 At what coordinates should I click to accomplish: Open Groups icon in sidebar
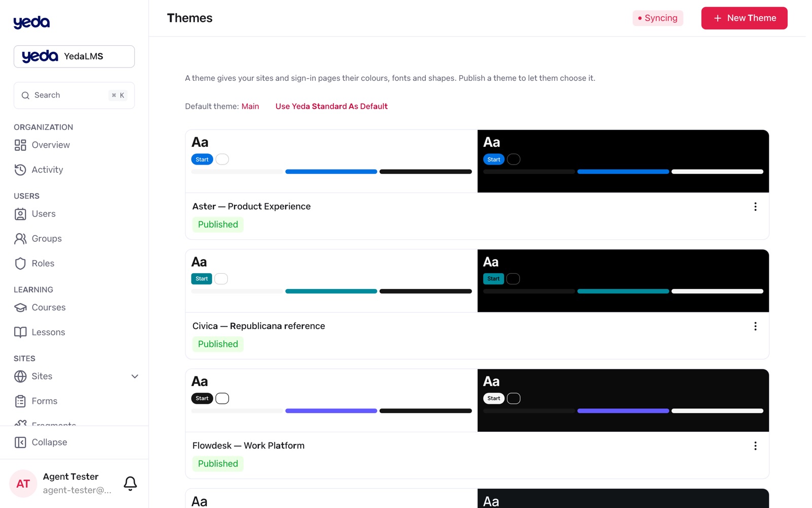[20, 239]
